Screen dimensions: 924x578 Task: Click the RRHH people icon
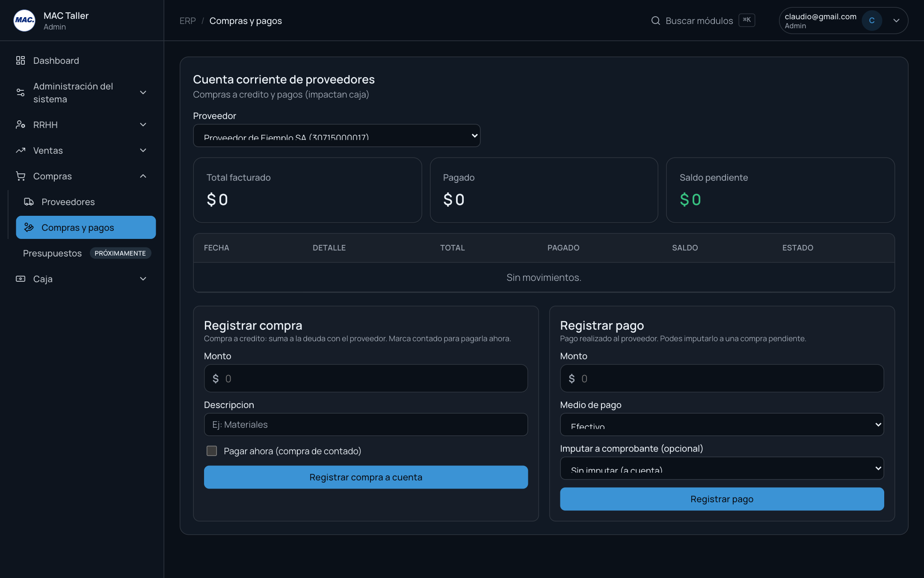tap(21, 125)
